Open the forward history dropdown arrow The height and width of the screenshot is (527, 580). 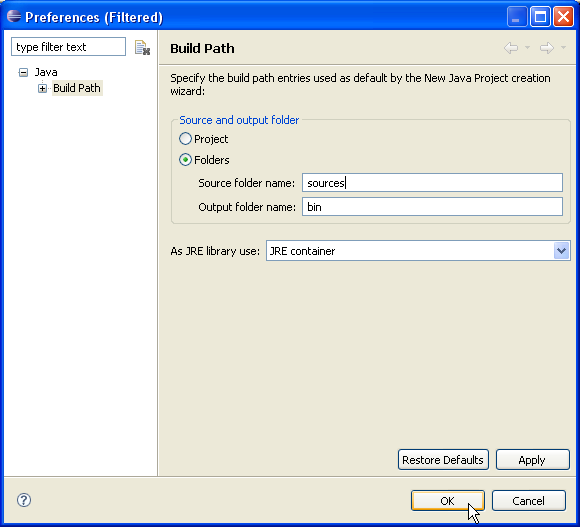pos(563,47)
